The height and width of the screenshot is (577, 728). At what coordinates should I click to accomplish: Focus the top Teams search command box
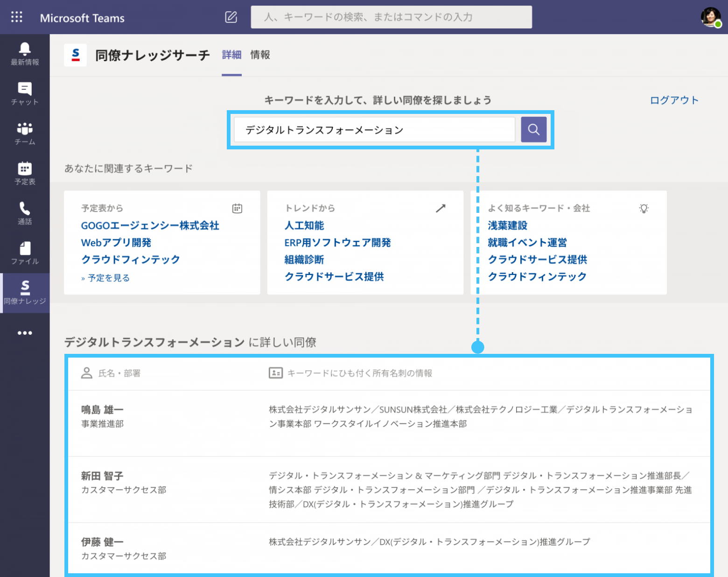pyautogui.click(x=392, y=17)
